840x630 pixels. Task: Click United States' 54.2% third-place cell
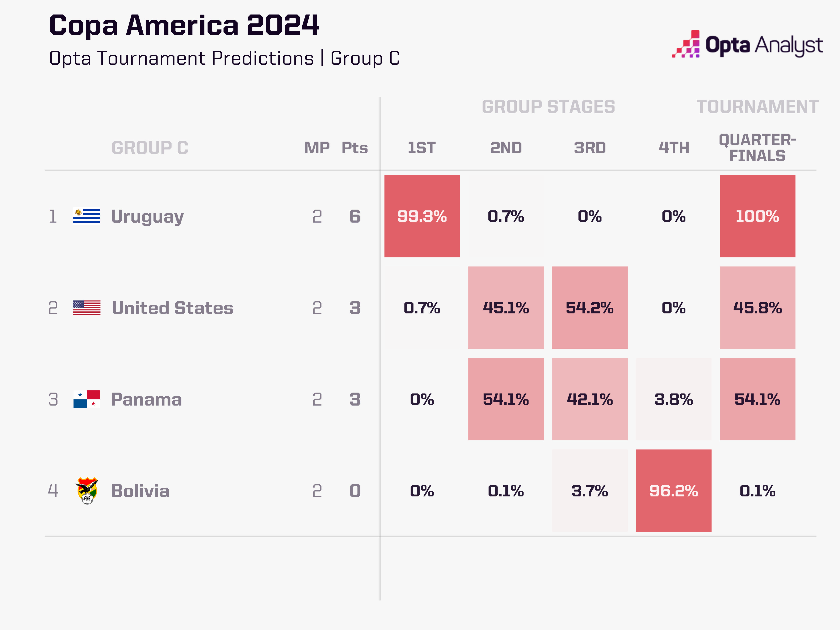[590, 308]
